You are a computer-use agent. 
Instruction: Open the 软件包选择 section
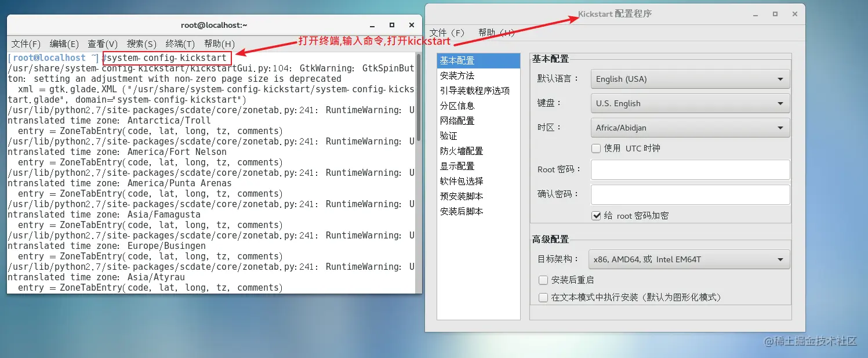click(462, 180)
